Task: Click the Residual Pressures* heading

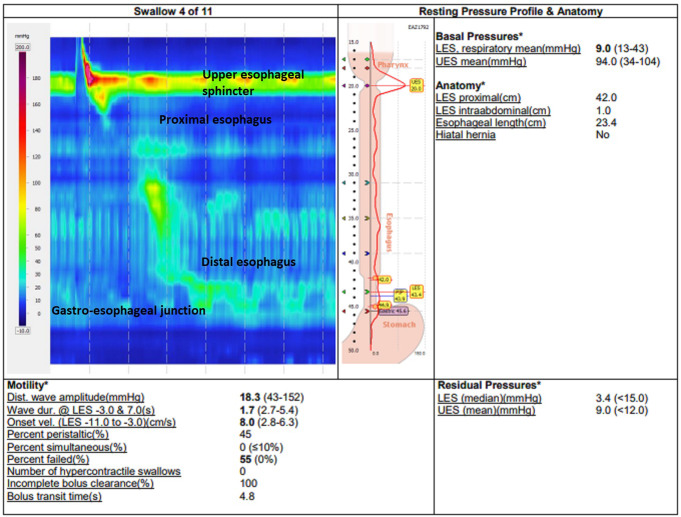Action: [489, 385]
